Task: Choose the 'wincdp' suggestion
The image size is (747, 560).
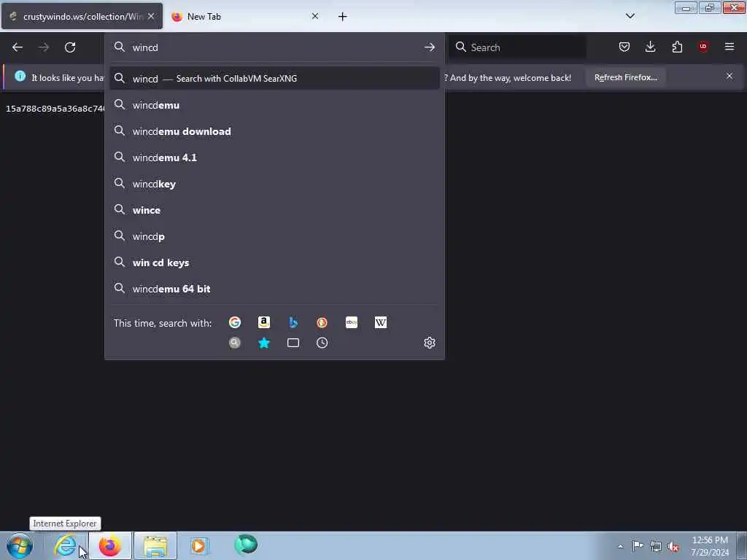Action: 274,236
